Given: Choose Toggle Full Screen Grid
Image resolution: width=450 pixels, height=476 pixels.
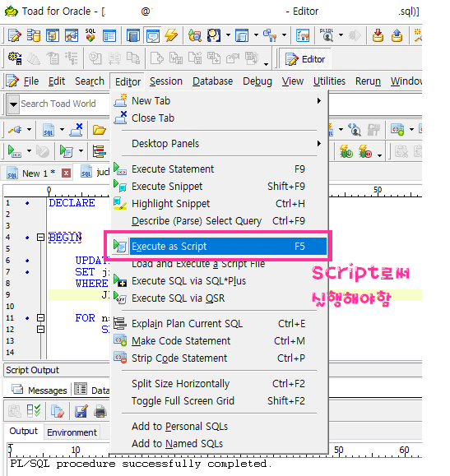Looking at the screenshot, I should click(x=219, y=401).
